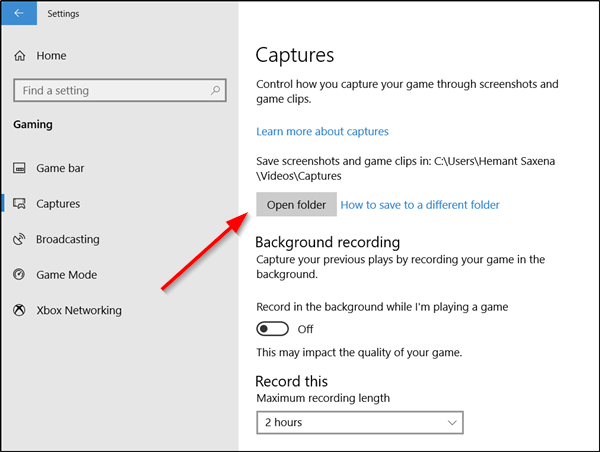600x452 pixels.
Task: Expand the maximum recording length dropdown
Action: [x=359, y=423]
